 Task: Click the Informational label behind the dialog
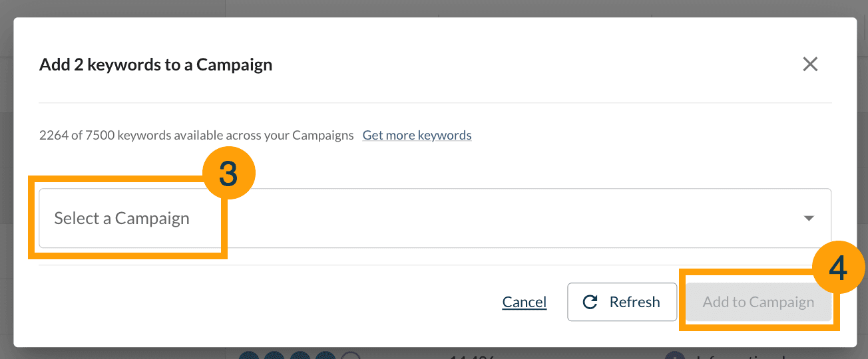pyautogui.click(x=739, y=356)
